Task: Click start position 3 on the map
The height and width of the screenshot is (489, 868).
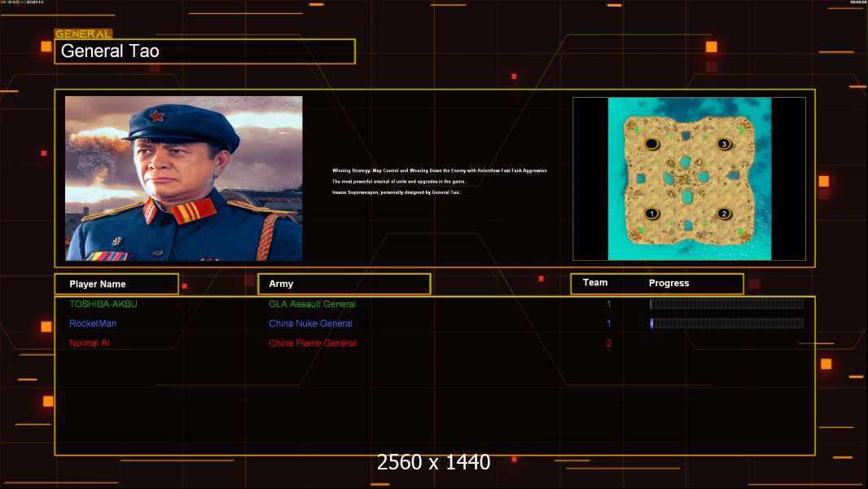Action: coord(724,144)
